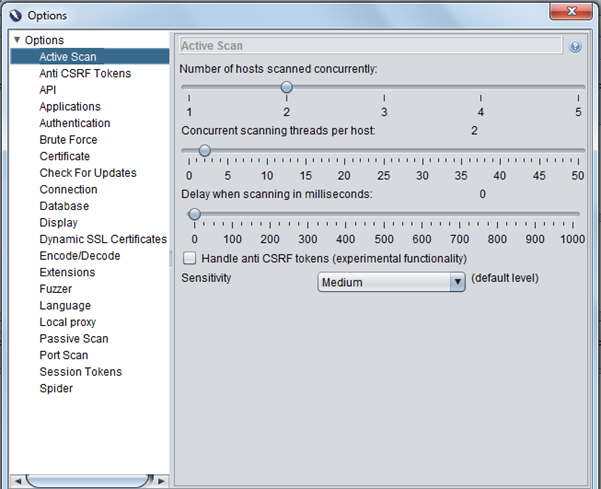Go to Brute Force settings

68,140
